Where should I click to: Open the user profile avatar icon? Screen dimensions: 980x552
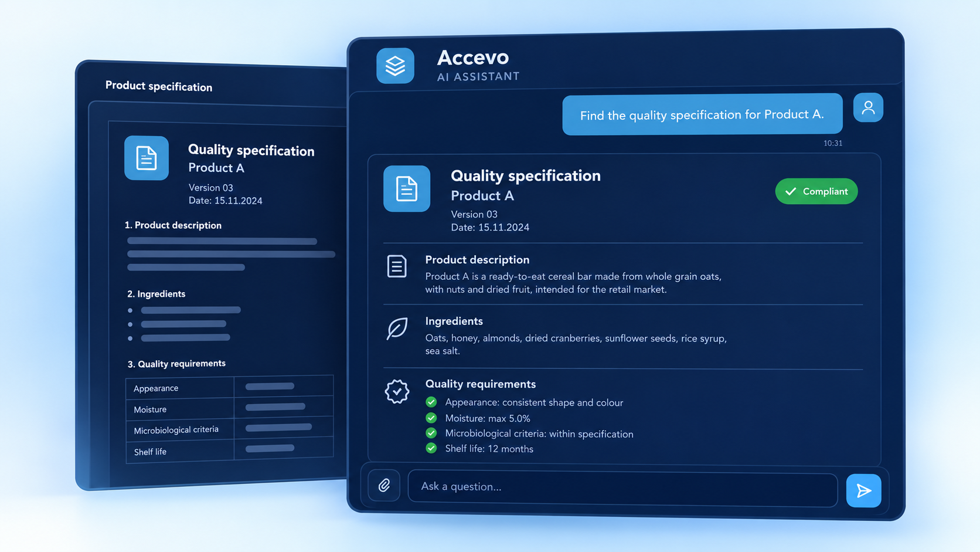click(868, 107)
